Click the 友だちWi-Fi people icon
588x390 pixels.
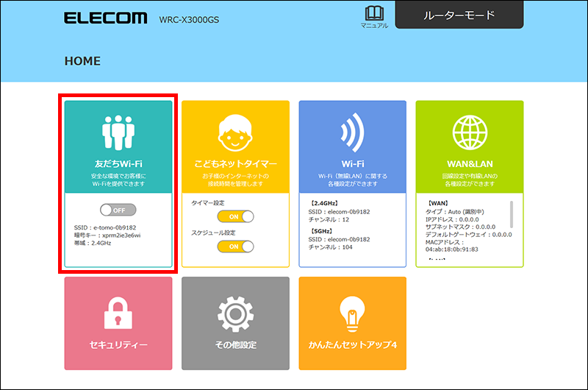[118, 132]
